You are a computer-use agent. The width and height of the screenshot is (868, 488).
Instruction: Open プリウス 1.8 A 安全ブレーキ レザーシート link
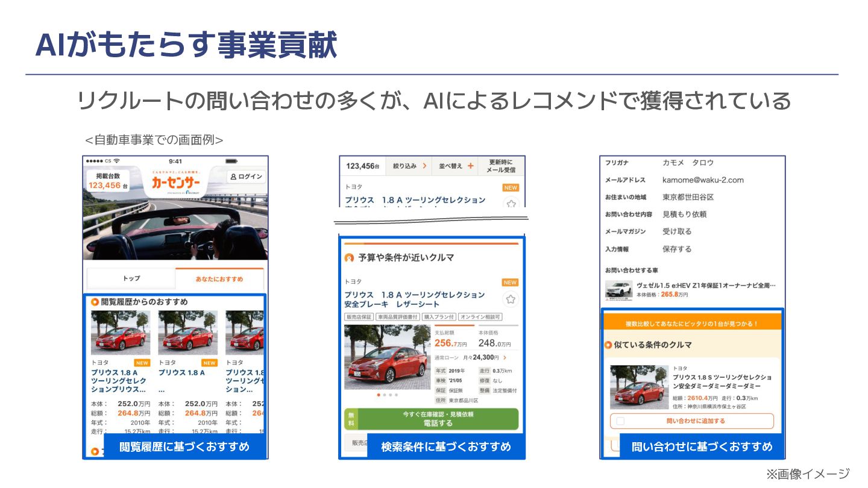(415, 299)
